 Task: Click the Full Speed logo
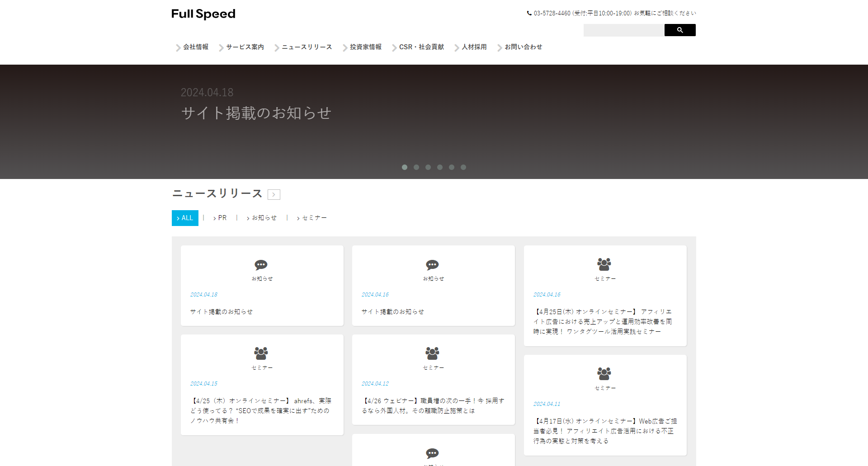point(203,14)
